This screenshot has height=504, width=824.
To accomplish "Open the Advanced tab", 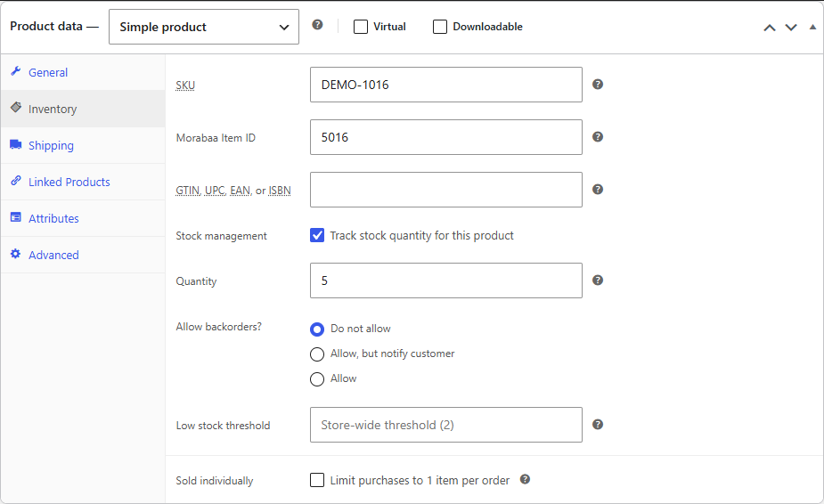I will click(83, 255).
